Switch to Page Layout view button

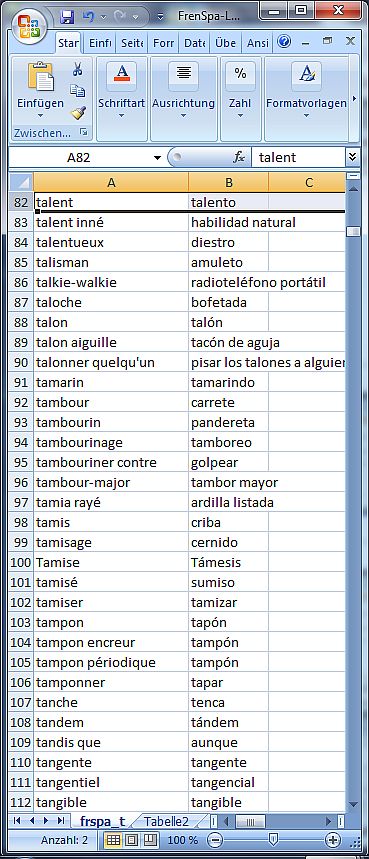(x=132, y=840)
